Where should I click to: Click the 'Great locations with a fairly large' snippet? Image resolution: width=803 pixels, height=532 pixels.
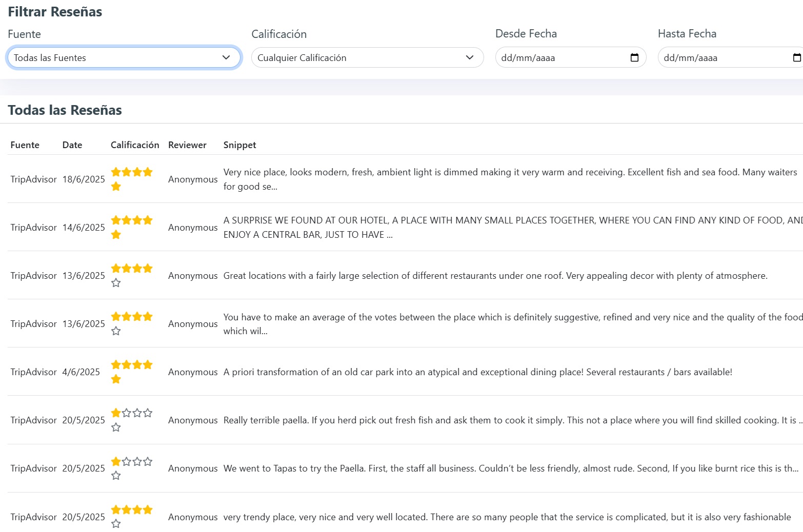(x=495, y=275)
